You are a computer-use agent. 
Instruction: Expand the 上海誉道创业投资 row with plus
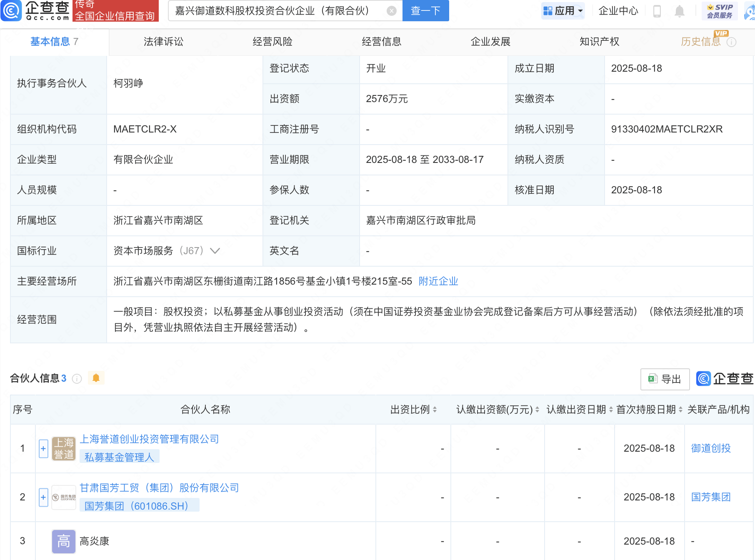43,449
